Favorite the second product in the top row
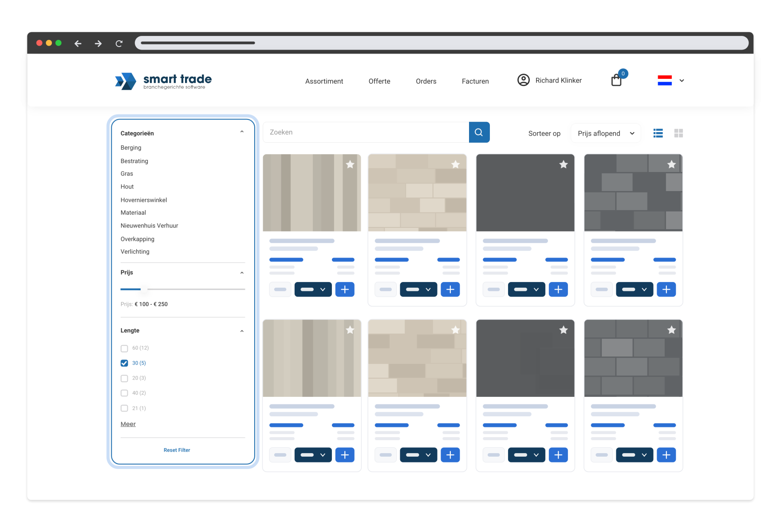Image resolution: width=781 pixels, height=532 pixels. 455,164
